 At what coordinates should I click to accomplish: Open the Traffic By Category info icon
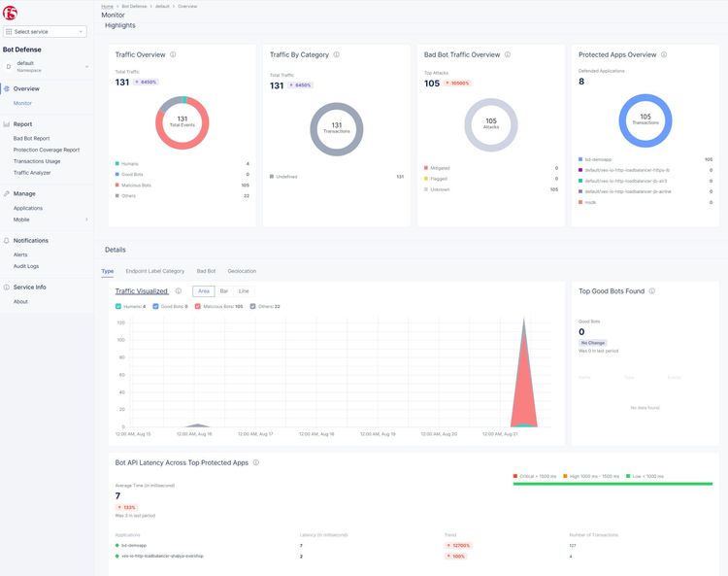[x=337, y=55]
